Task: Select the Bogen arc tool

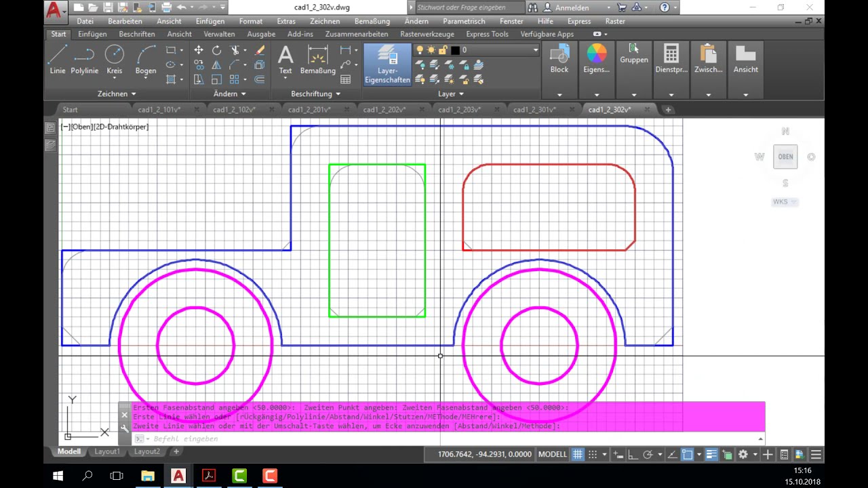Action: pos(146,60)
